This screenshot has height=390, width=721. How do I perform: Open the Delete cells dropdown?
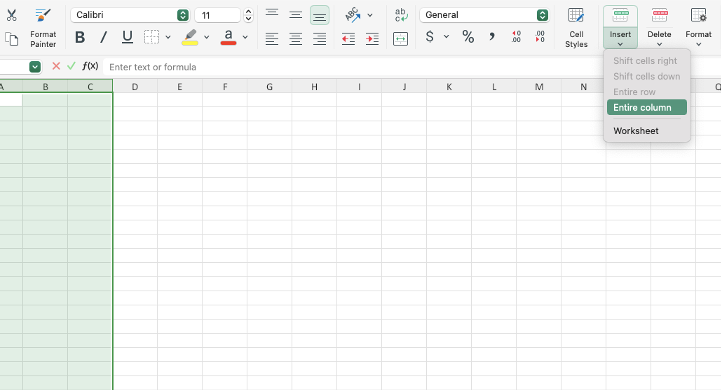(x=659, y=28)
